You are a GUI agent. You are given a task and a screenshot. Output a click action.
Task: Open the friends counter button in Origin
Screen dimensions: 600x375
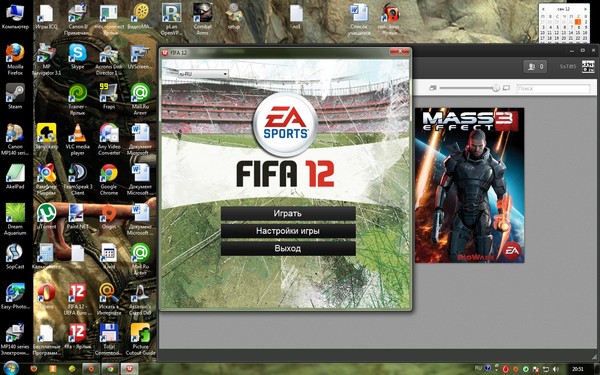click(x=535, y=67)
